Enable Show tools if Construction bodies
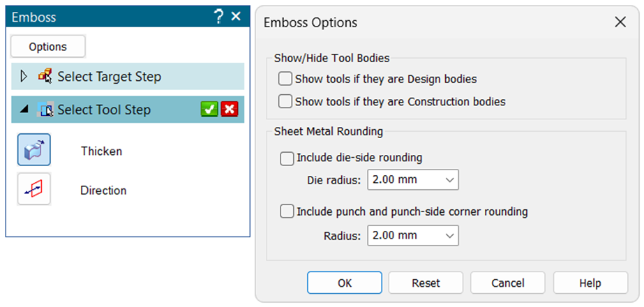Screen dimensions: 644x307 coord(285,101)
